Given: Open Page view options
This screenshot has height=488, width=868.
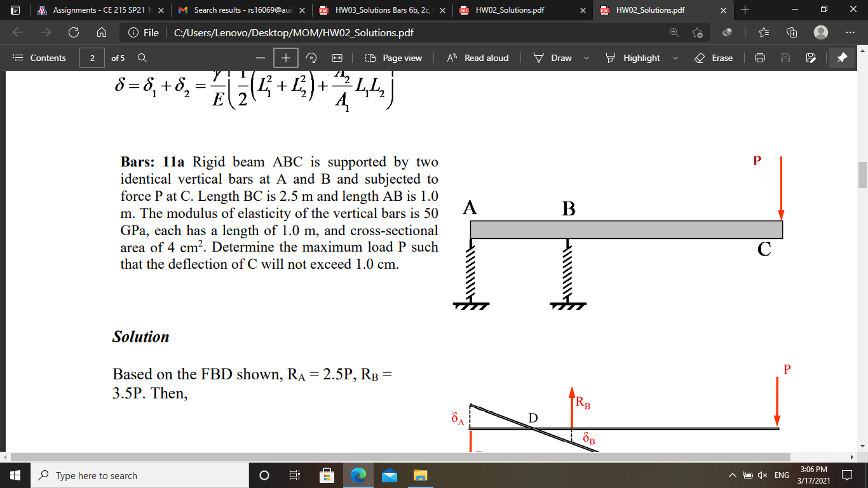Looking at the screenshot, I should pyautogui.click(x=393, y=58).
